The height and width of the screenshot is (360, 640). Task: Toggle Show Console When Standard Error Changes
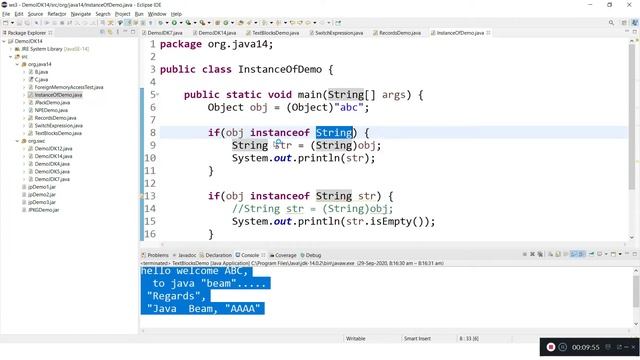[581, 254]
